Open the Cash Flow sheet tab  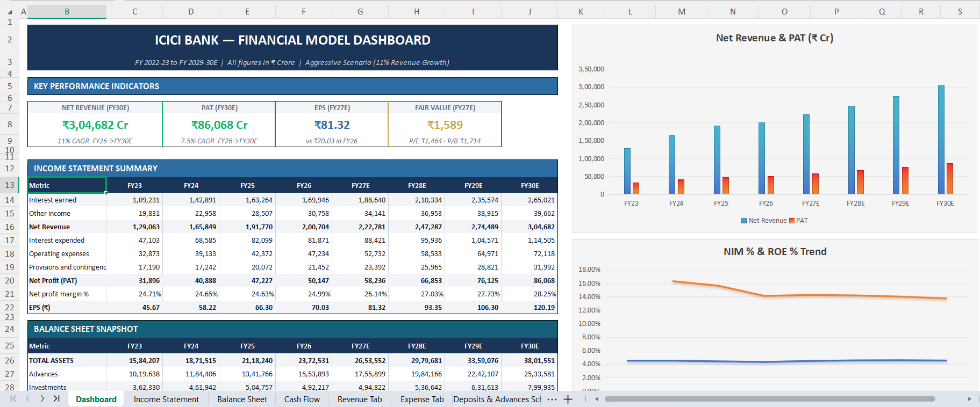click(x=302, y=399)
